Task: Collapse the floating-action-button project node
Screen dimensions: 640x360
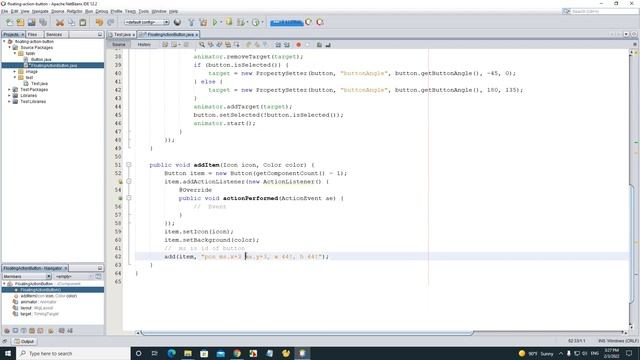Action: (x=4, y=41)
